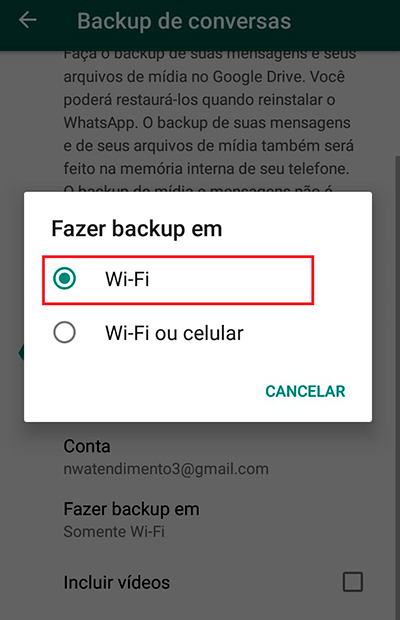Select the Wi-Fi ou celular radio button
Image resolution: width=400 pixels, height=620 pixels.
tap(64, 332)
